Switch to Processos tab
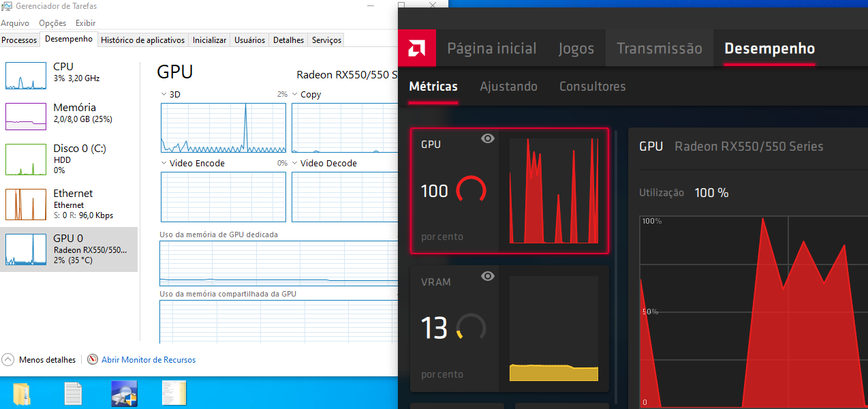The height and width of the screenshot is (409, 868). click(x=19, y=40)
